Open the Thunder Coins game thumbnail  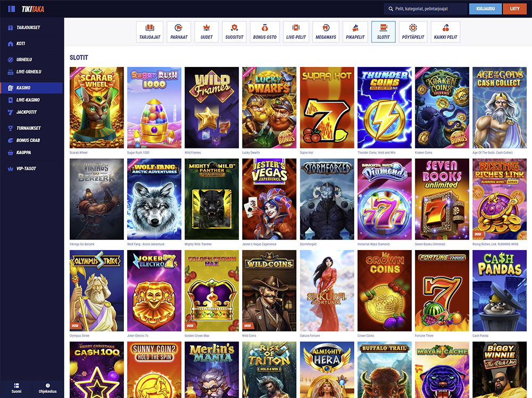(385, 107)
